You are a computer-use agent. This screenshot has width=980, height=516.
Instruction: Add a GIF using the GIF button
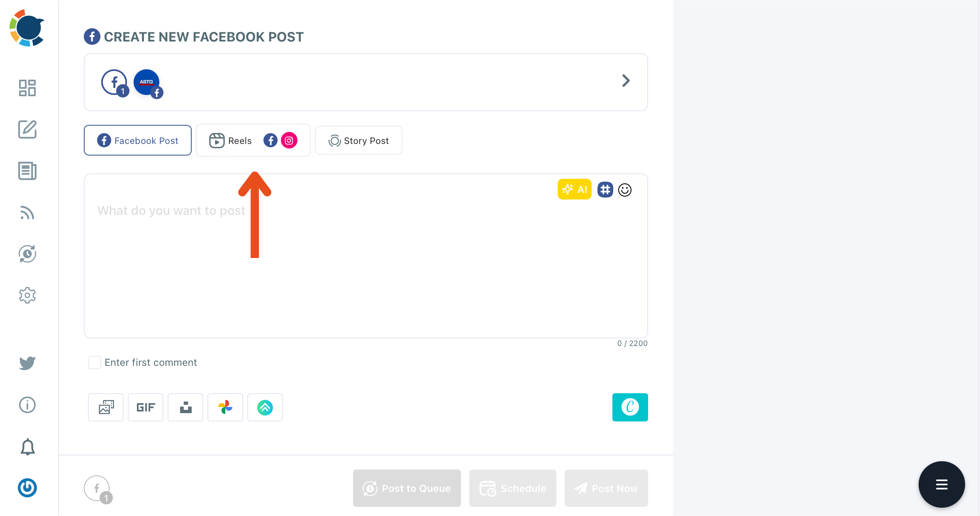click(x=146, y=407)
